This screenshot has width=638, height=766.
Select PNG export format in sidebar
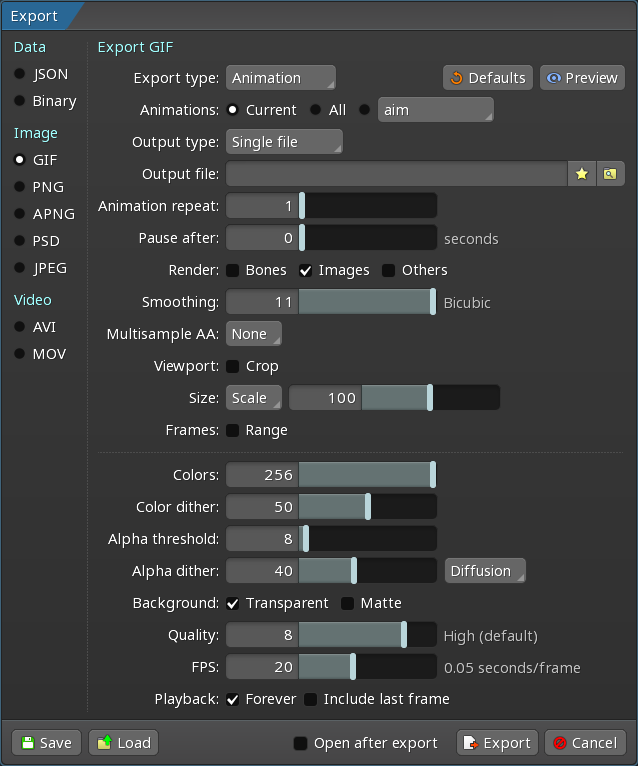pos(20,187)
